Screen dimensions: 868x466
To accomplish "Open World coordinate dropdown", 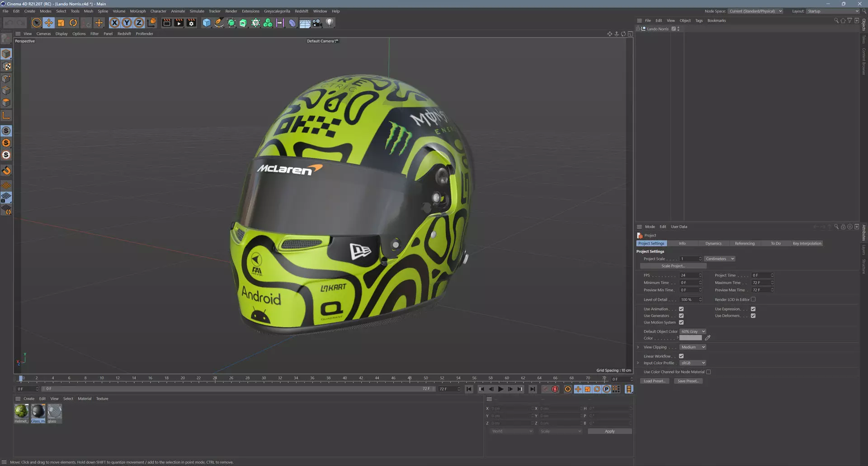I will click(x=512, y=431).
